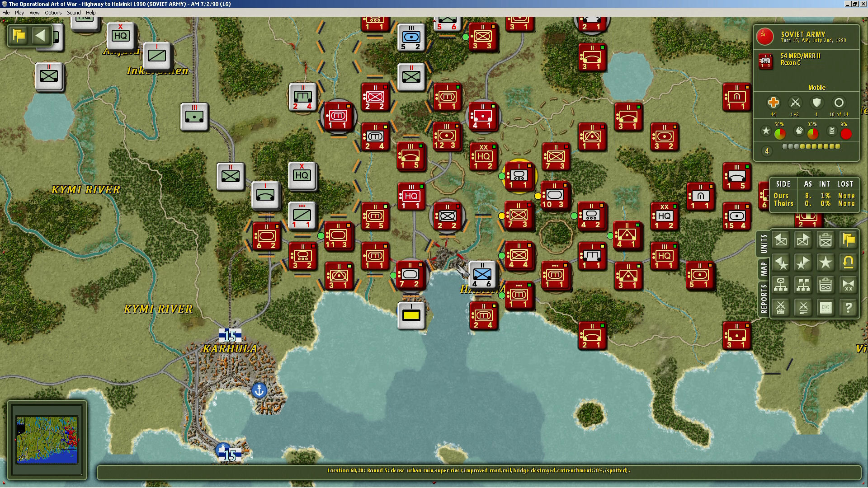Image resolution: width=868 pixels, height=488 pixels.
Task: Click the Soviet hammer and sickle emblem
Action: [765, 37]
